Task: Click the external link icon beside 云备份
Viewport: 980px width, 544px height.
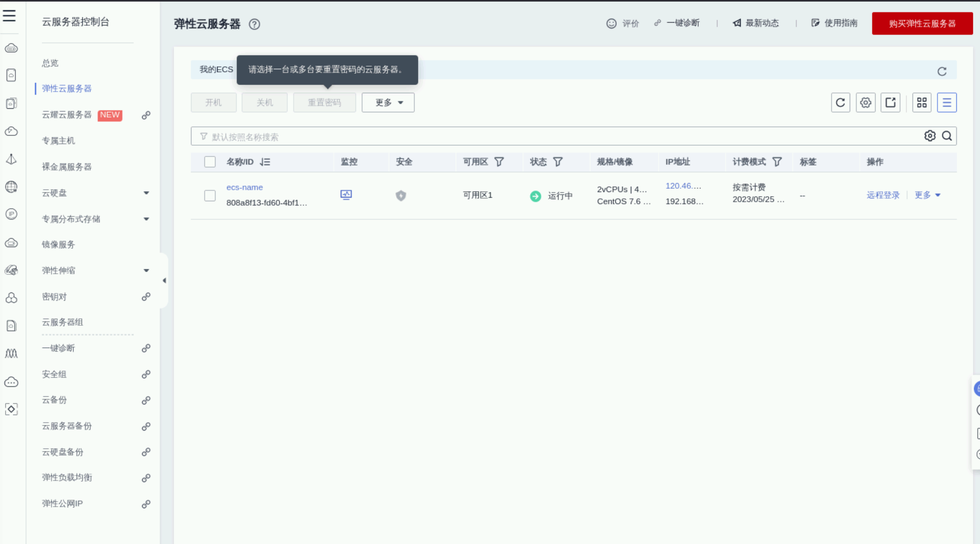Action: [x=146, y=400]
